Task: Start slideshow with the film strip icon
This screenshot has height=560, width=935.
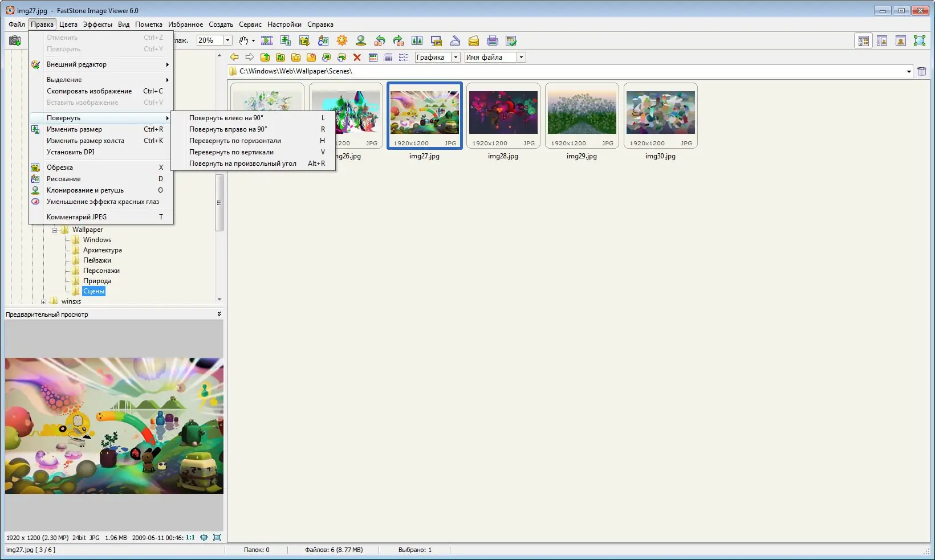Action: [267, 40]
